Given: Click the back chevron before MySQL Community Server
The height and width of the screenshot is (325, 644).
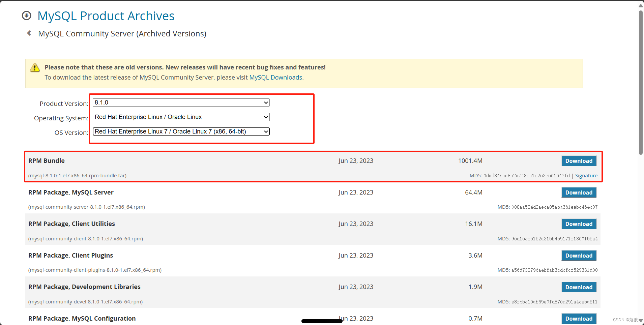Looking at the screenshot, I should click(x=29, y=33).
